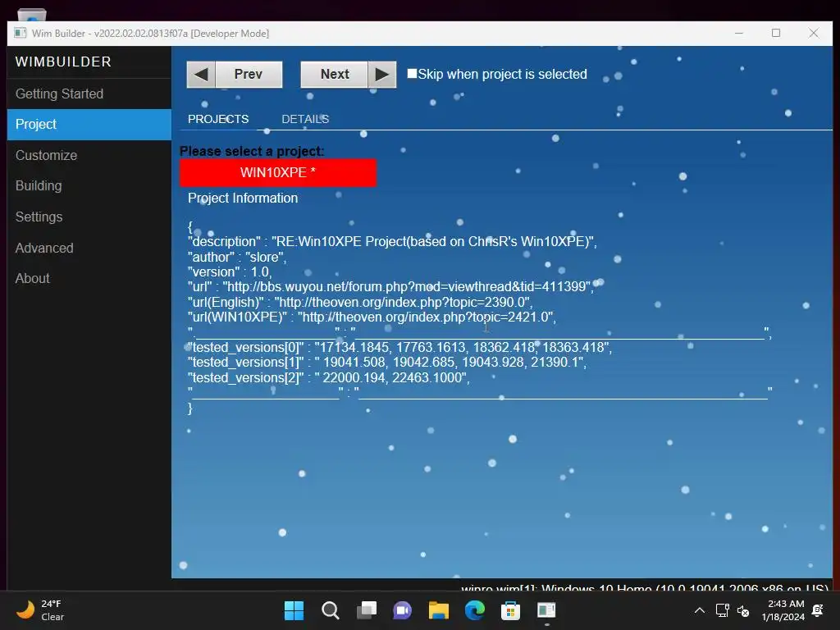Open the weather widget showing 24°F

coord(40,610)
